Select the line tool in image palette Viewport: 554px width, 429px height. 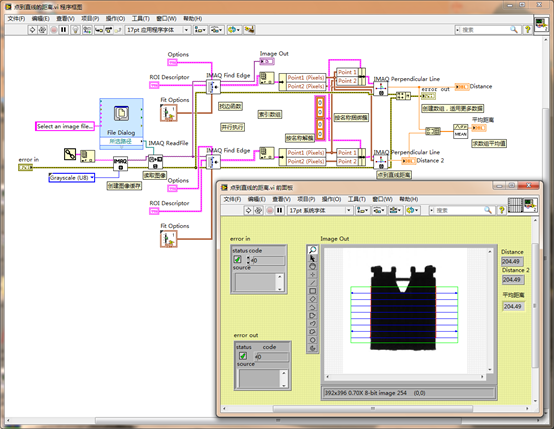pos(312,283)
